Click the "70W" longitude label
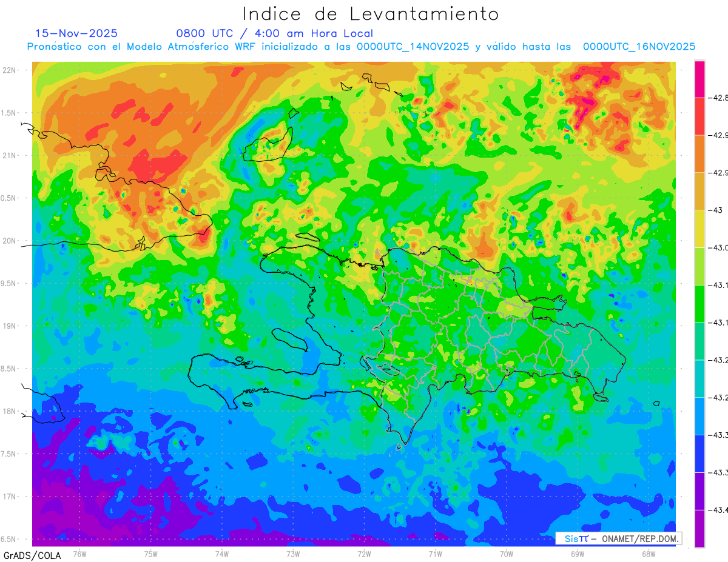 (507, 554)
